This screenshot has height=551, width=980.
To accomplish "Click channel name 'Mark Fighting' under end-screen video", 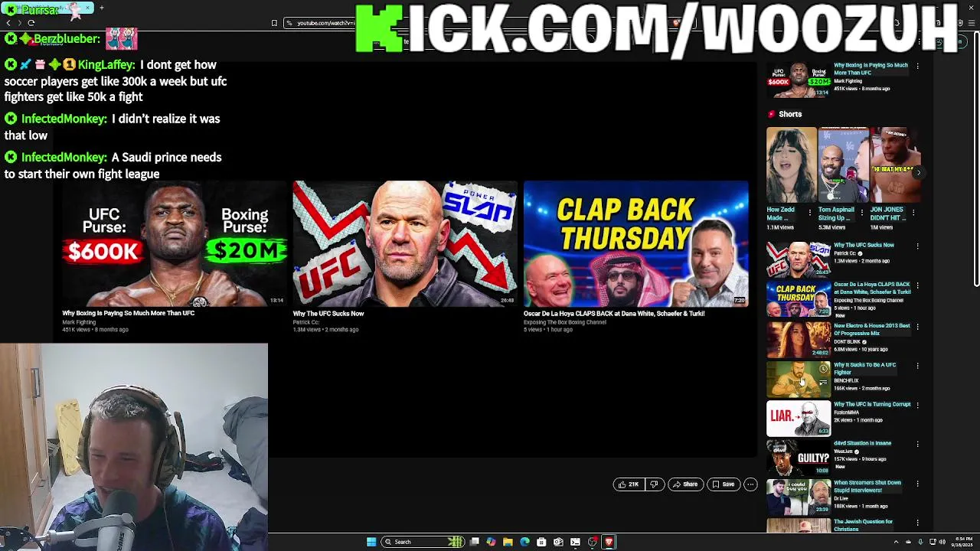I will [x=79, y=322].
